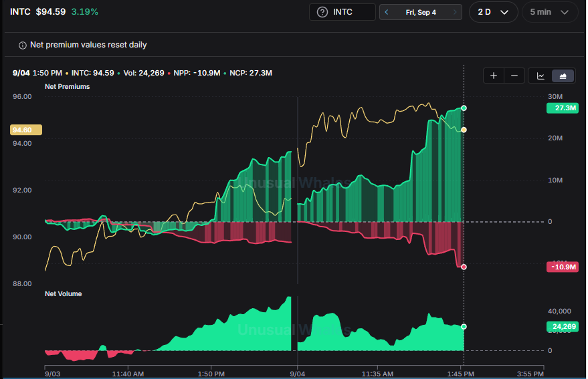Viewport: 588px width, 379px height.
Task: Click the green 24,269 volume tag
Action: [563, 326]
